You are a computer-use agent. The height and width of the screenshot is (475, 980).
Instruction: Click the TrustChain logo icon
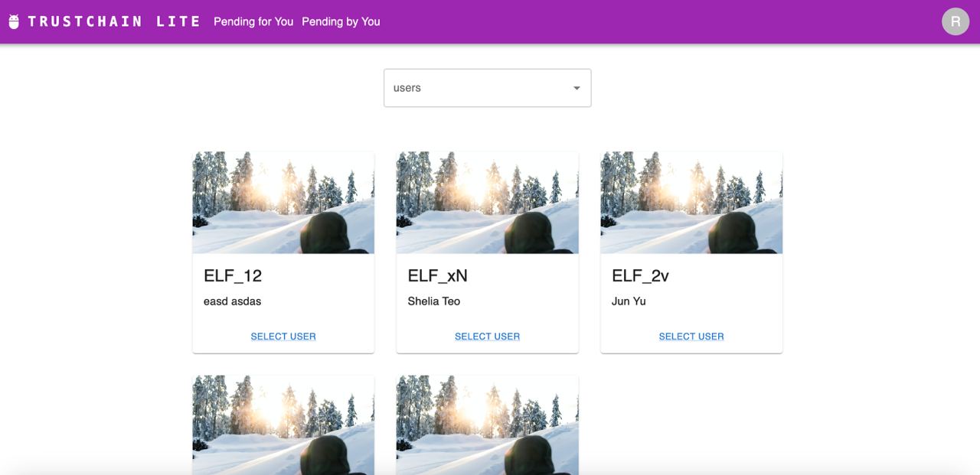tap(14, 21)
